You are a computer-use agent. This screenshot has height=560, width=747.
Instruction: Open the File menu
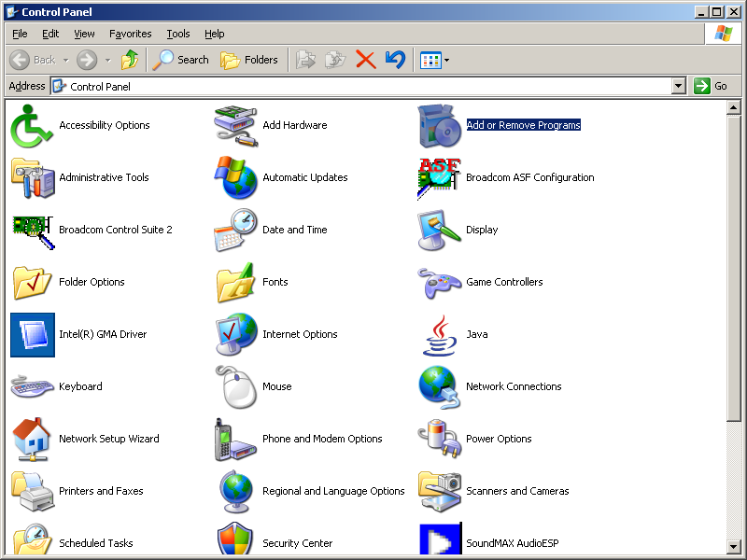point(20,34)
